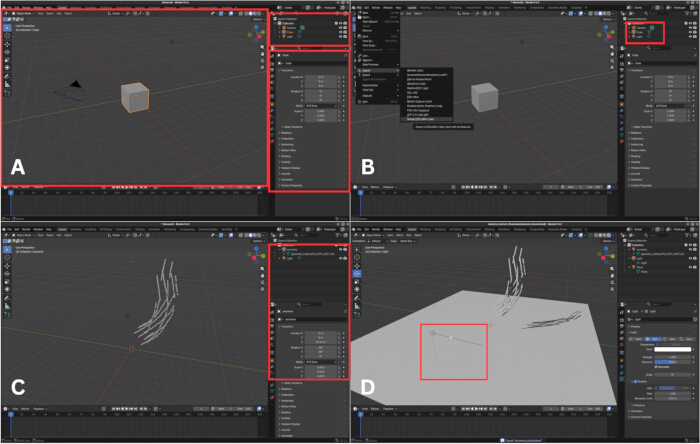The image size is (700, 444).
Task: Open the red World properties tab in panel A
Action: pyautogui.click(x=272, y=88)
